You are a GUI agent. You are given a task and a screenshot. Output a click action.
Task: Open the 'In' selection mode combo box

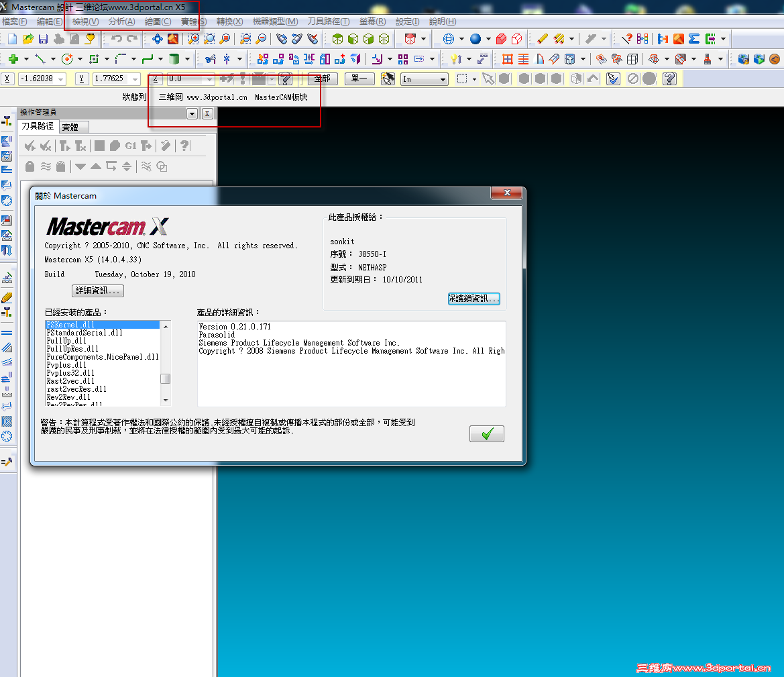coord(424,79)
